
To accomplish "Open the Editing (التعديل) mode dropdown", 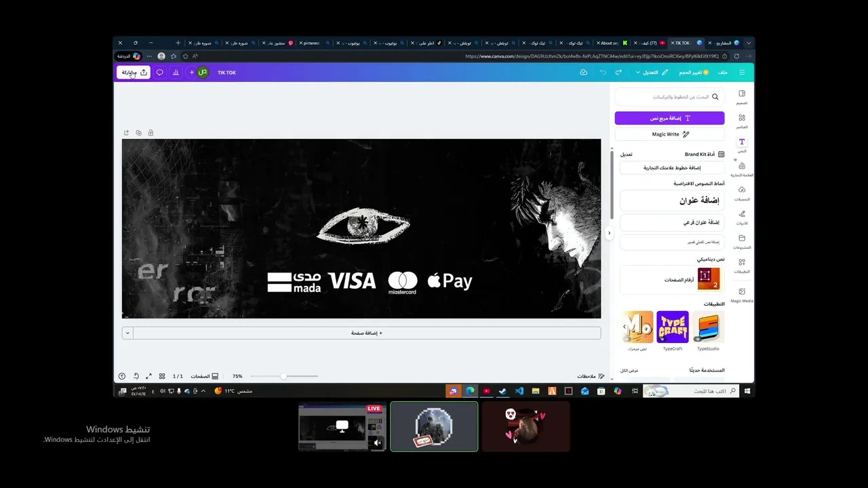I will point(652,73).
